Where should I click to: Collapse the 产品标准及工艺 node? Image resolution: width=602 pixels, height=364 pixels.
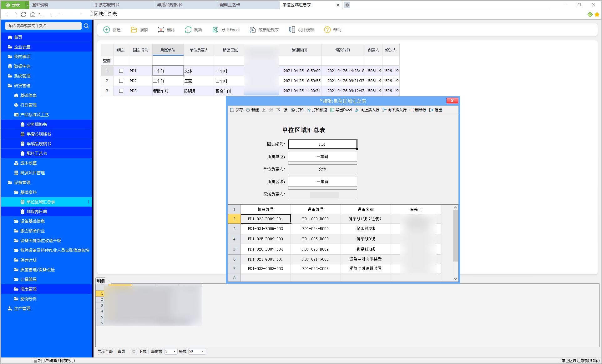(16, 115)
